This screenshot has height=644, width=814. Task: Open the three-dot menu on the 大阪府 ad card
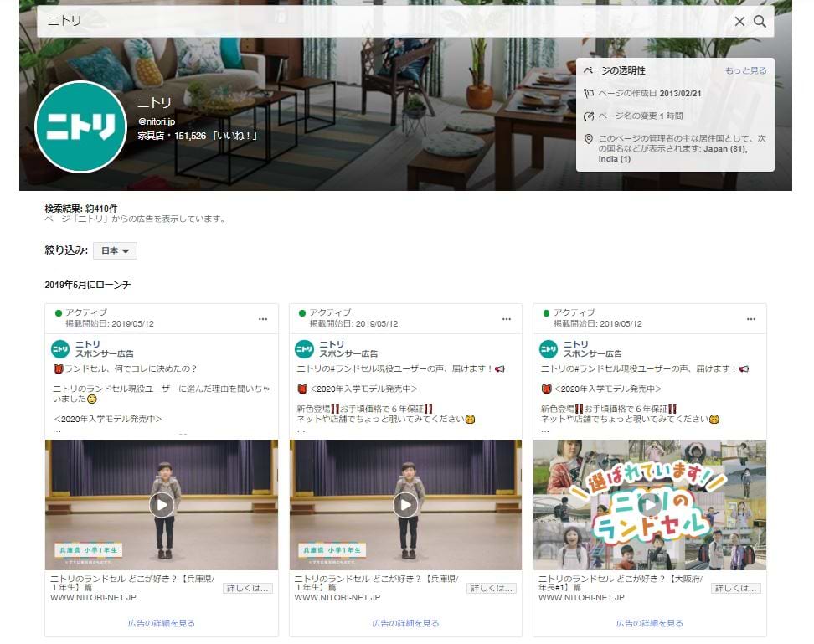pos(751,319)
